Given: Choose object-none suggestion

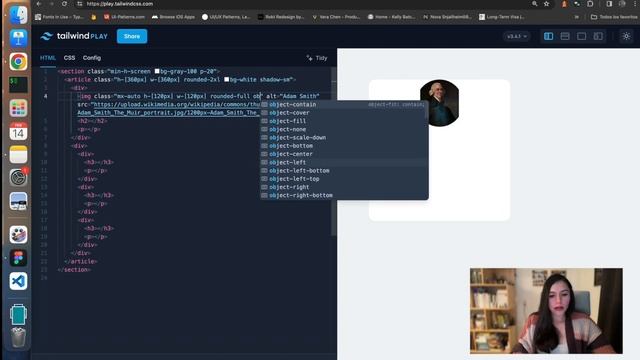Looking at the screenshot, I should pos(343,129).
